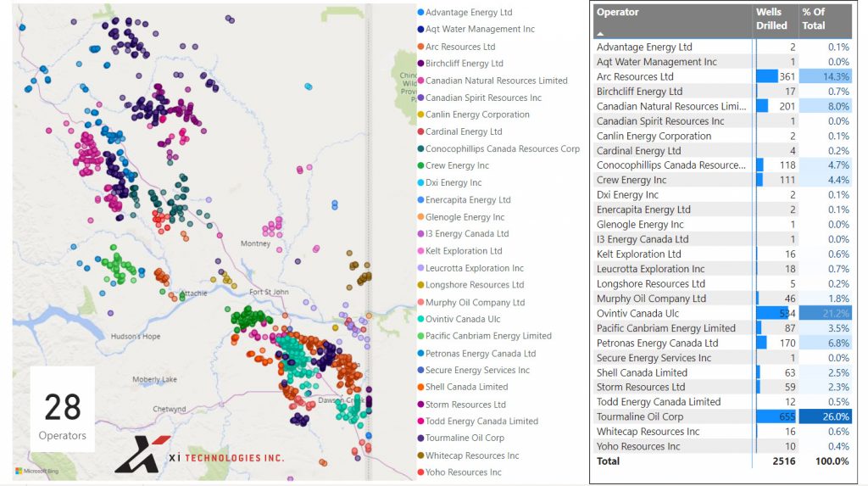Viewport: 868px width, 486px height.
Task: Click the Tourmaline Oil Corp legend color dot
Action: click(420, 438)
